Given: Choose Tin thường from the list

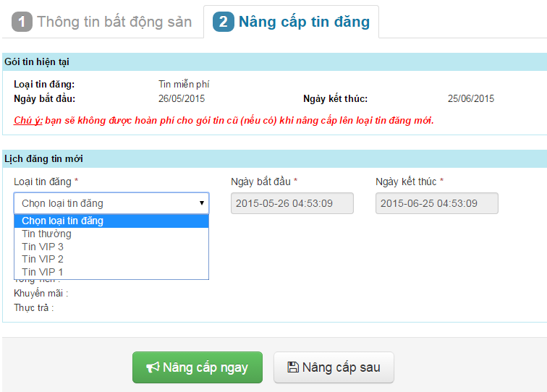Looking at the screenshot, I should [46, 234].
